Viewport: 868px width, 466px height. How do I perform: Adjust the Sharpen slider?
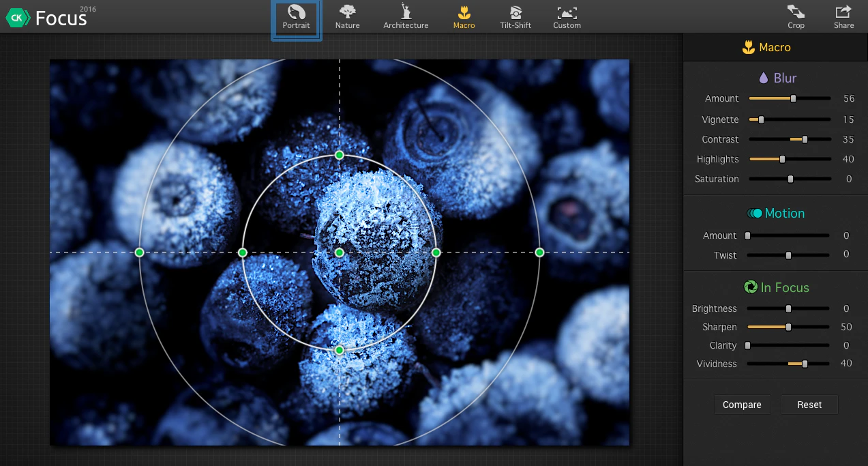[788, 327]
